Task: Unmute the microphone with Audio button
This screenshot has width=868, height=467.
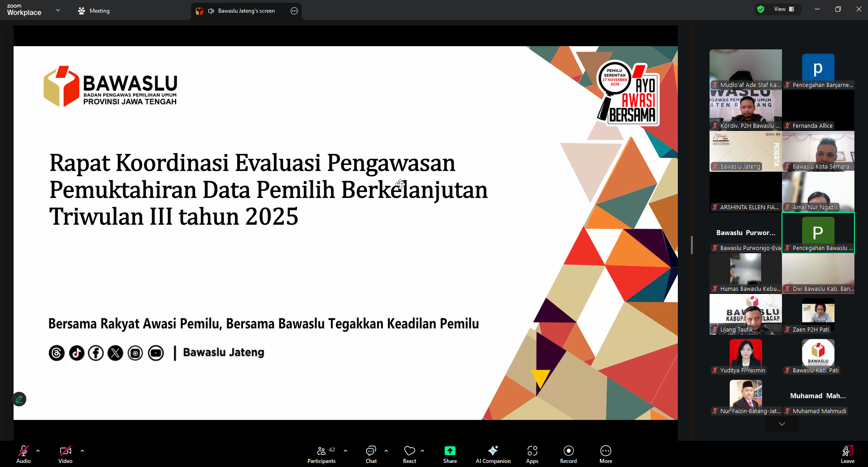Action: [x=24, y=454]
